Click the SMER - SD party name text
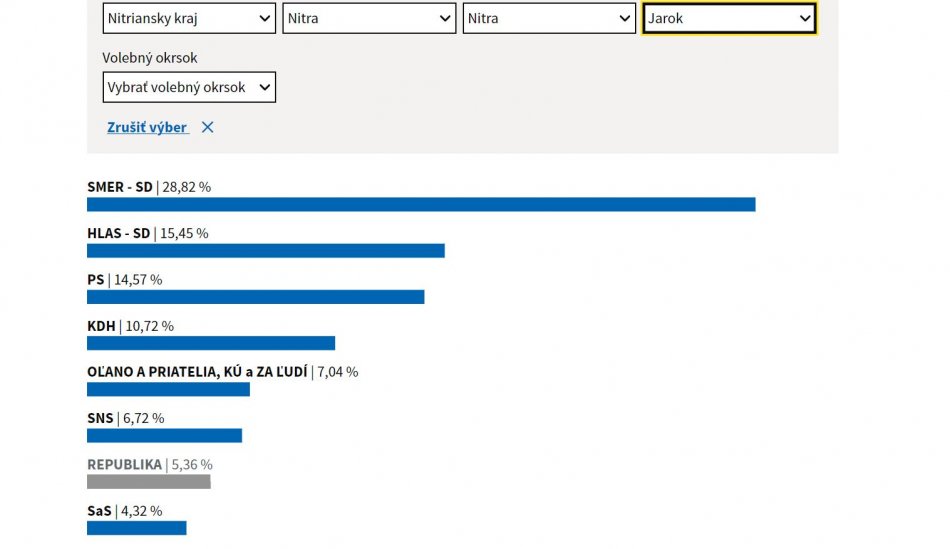The height and width of the screenshot is (549, 950). [x=120, y=187]
